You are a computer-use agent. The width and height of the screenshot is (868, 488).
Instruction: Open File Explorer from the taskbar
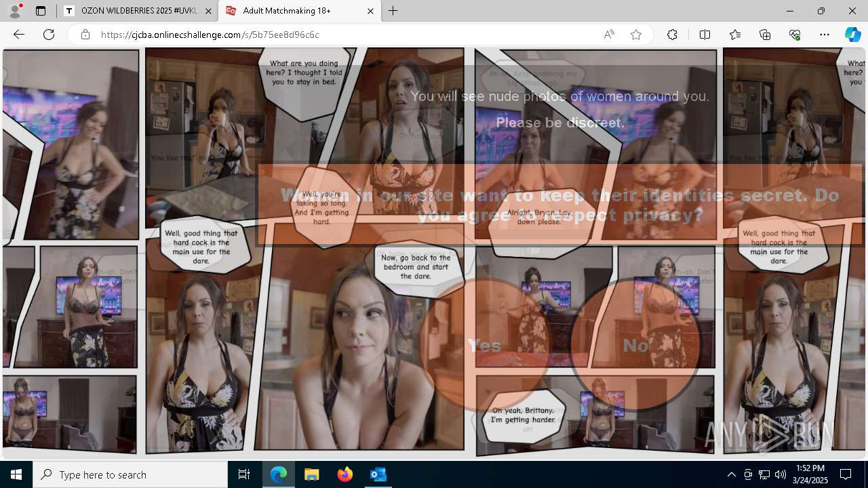(311, 474)
